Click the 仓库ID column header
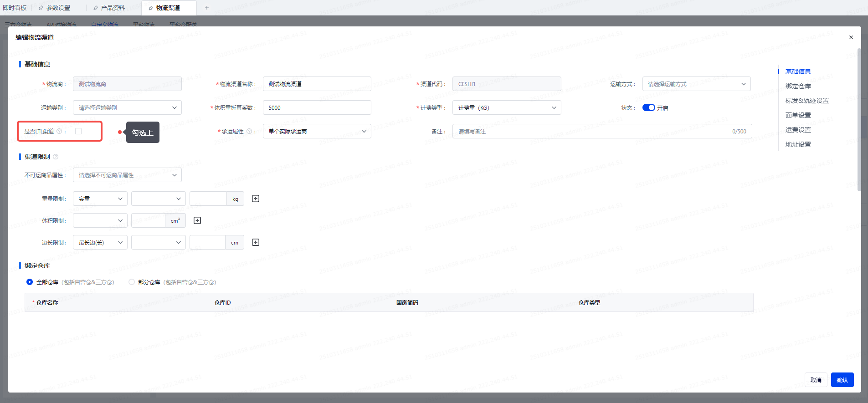This screenshot has height=403, width=868. coord(222,302)
